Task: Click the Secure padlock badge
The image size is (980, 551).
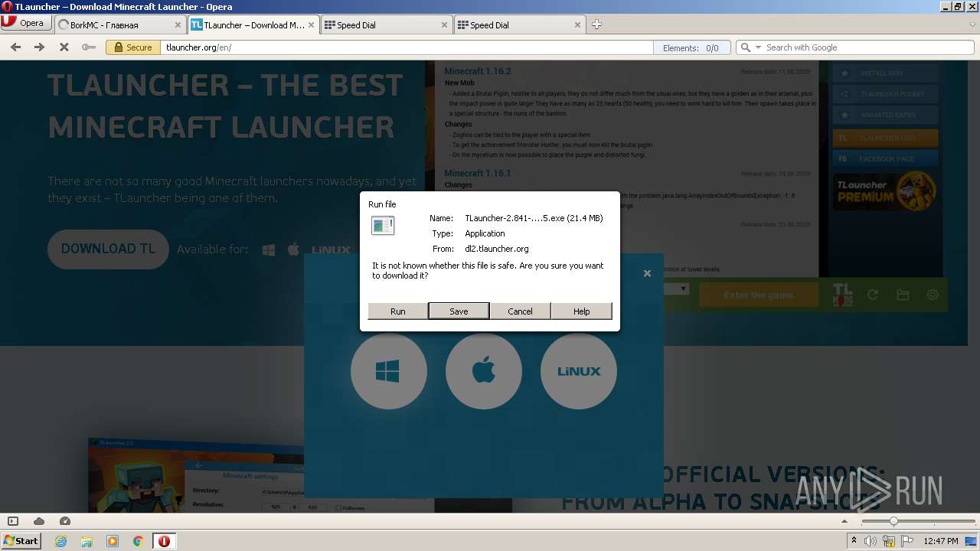Action: click(133, 47)
